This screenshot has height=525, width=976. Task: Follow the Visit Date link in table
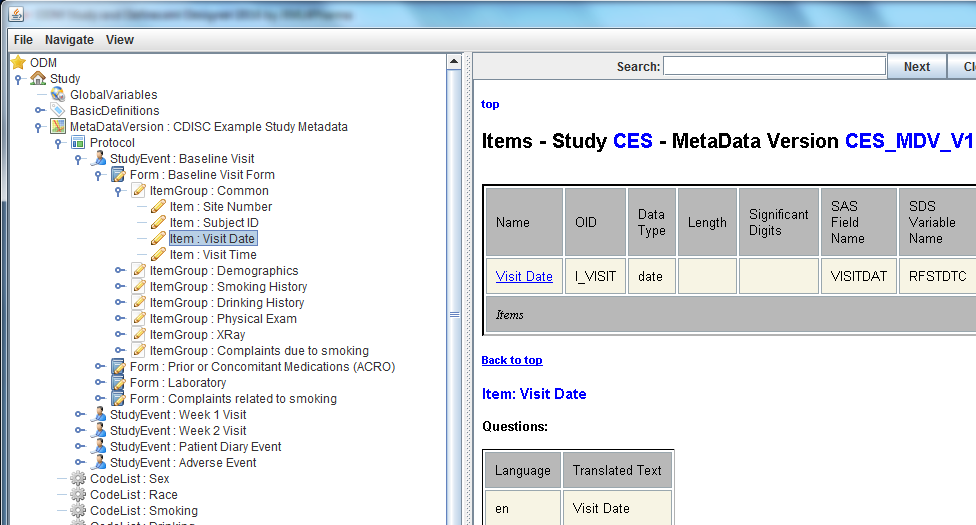(x=524, y=276)
